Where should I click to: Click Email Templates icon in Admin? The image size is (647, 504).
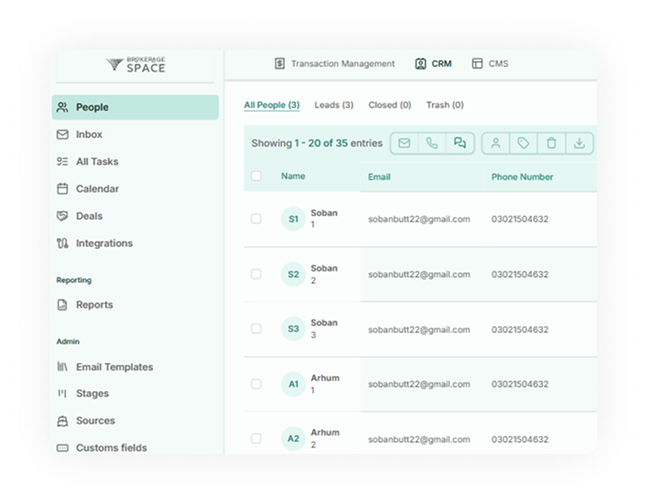point(62,367)
